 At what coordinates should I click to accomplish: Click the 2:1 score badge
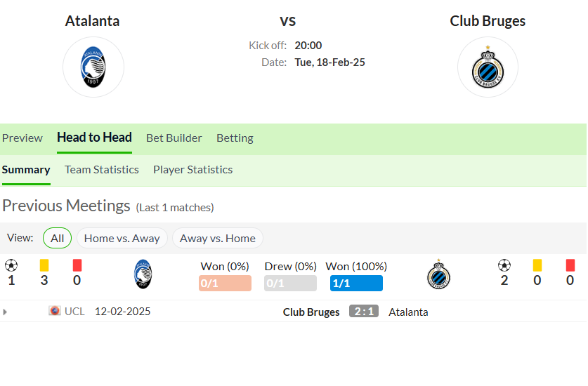[364, 311]
